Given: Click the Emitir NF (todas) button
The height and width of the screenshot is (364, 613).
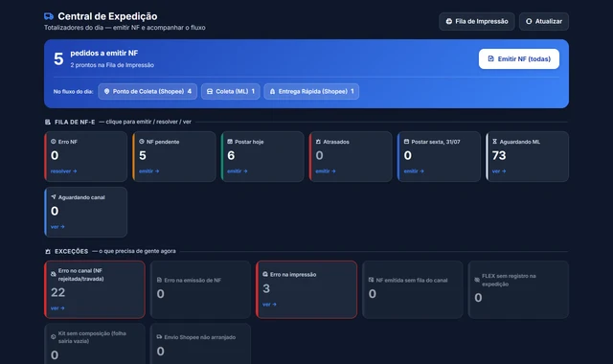Looking at the screenshot, I should click(x=519, y=59).
